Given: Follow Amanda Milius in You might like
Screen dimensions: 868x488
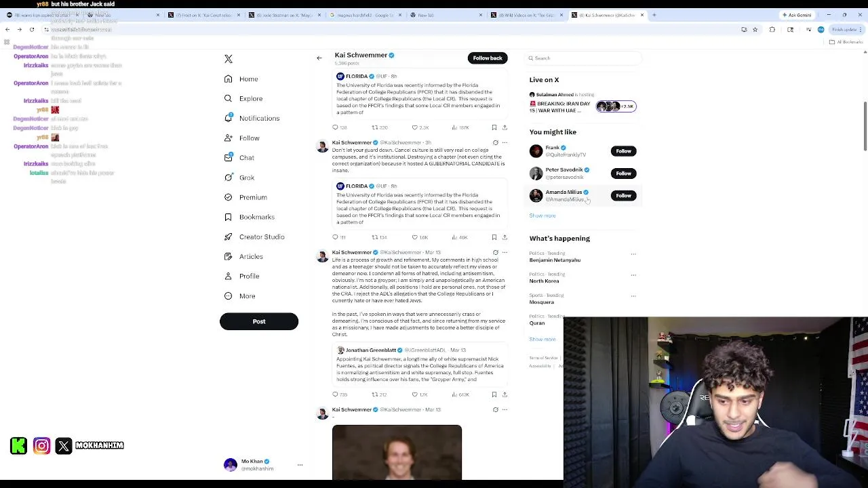Looking at the screenshot, I should (623, 196).
